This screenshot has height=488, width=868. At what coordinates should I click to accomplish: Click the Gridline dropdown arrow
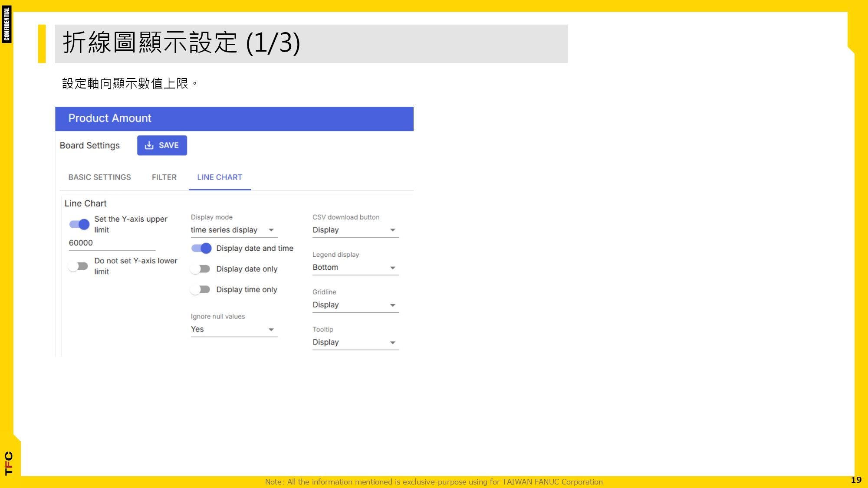[x=393, y=305]
